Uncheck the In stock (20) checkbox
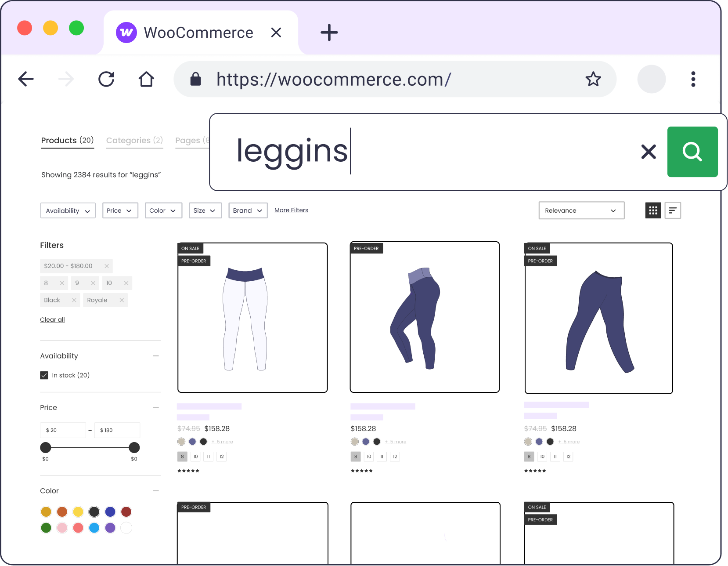The image size is (728, 566). pyautogui.click(x=44, y=375)
